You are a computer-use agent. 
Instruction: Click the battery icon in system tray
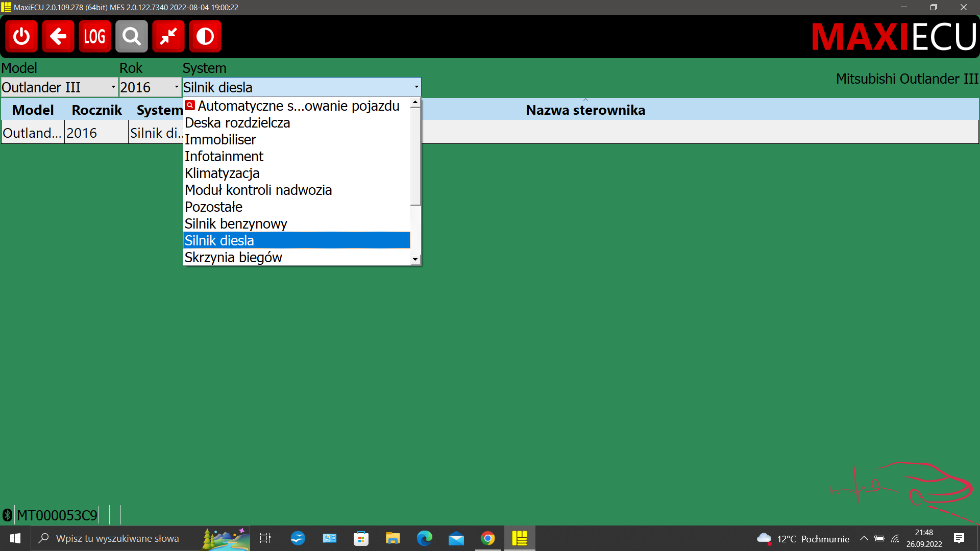pos(879,538)
